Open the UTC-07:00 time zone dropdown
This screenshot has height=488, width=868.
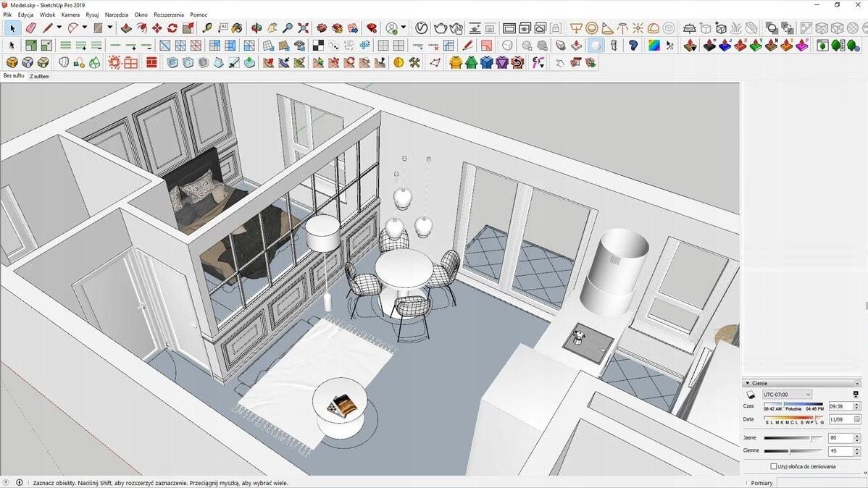(x=787, y=395)
